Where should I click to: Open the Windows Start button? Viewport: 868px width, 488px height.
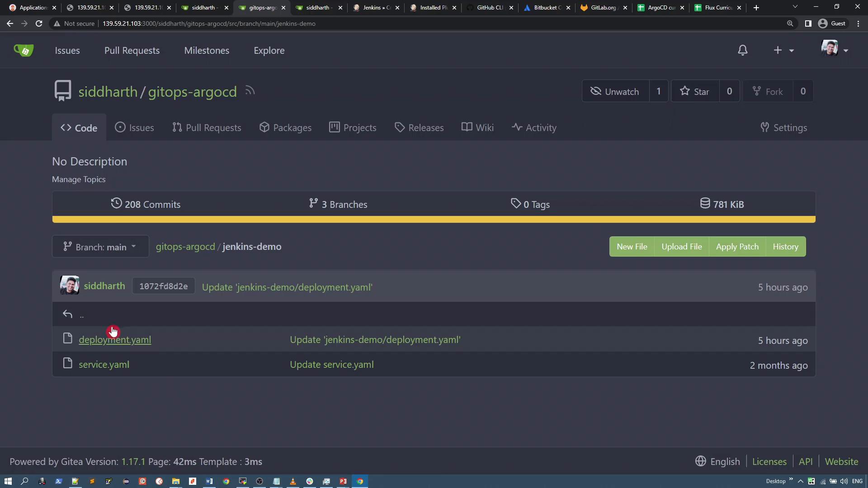[x=8, y=481]
